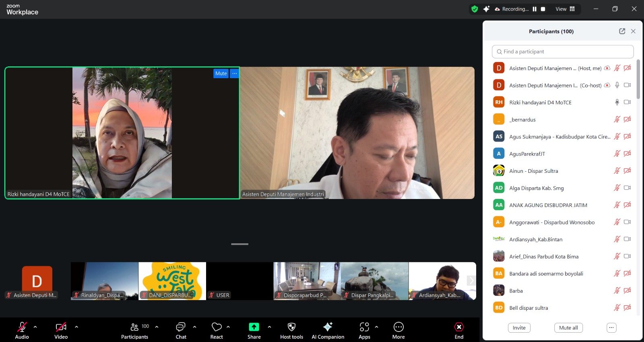This screenshot has height=342, width=644.
Task: Open the React emoji menu
Action: tap(217, 327)
